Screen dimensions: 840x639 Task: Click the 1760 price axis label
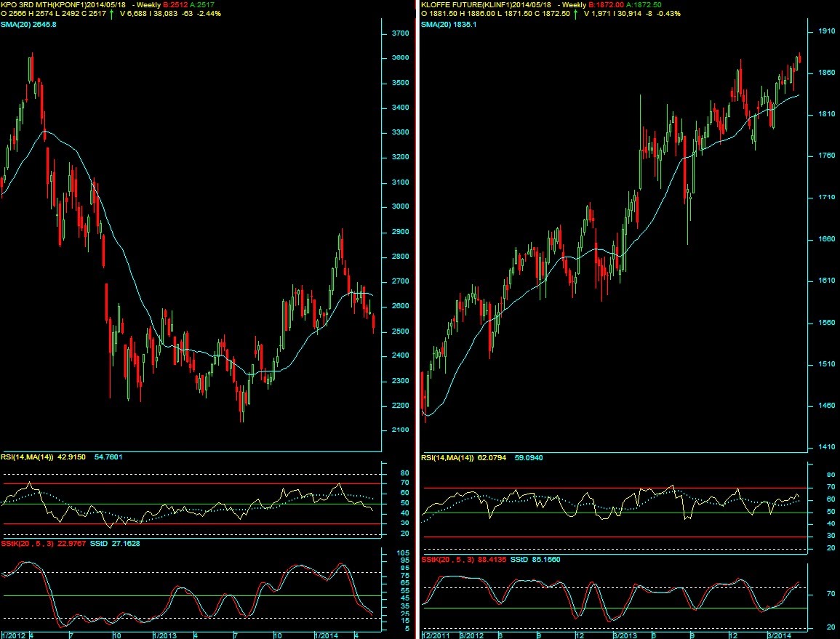(x=827, y=156)
